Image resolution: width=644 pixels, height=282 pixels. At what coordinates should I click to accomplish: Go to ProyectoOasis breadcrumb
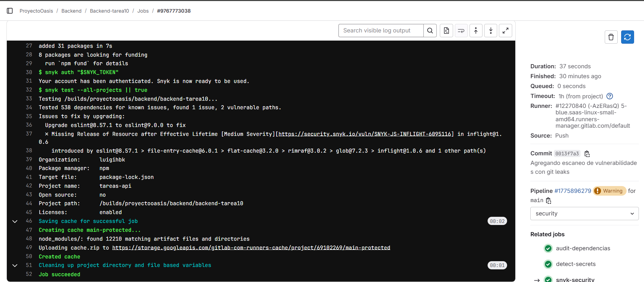pos(36,11)
